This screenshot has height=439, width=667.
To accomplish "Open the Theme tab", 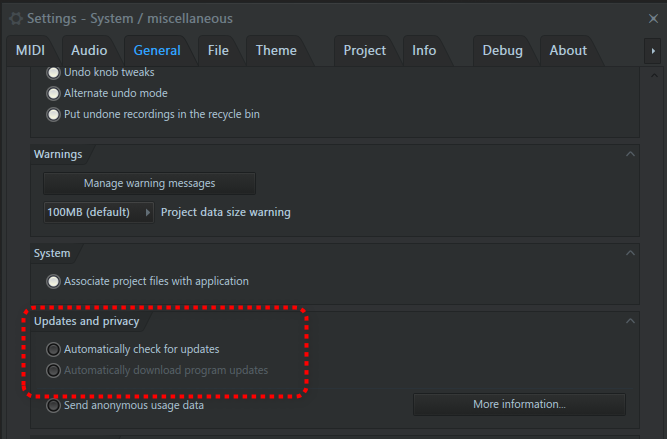I will (x=276, y=50).
